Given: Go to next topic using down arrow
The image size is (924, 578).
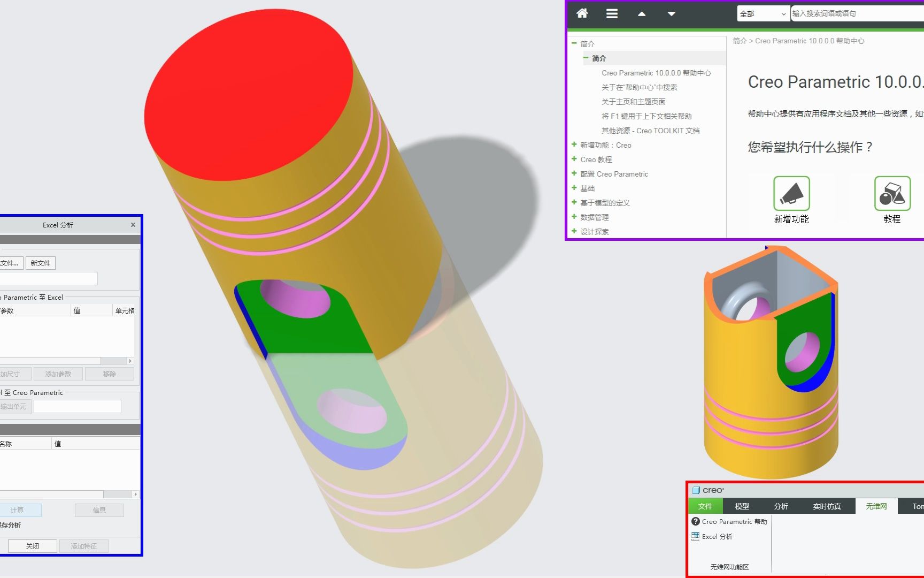Looking at the screenshot, I should pyautogui.click(x=672, y=14).
